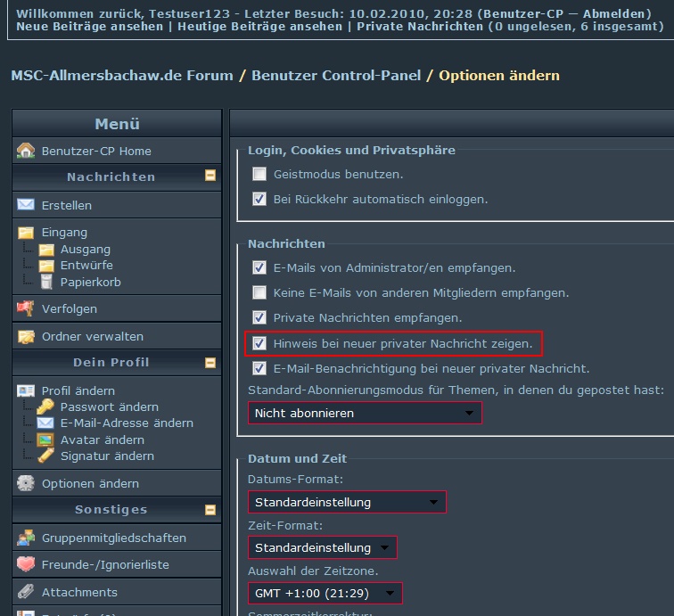The height and width of the screenshot is (616, 674).
Task: Open the Datums-Format dropdown
Action: (347, 502)
